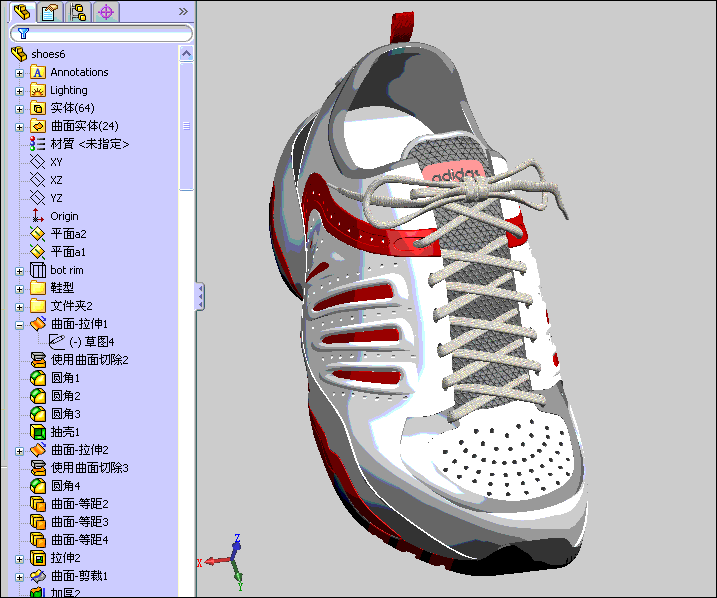717x598 pixels.
Task: Select the Lighting folder icon
Action: click(37, 90)
